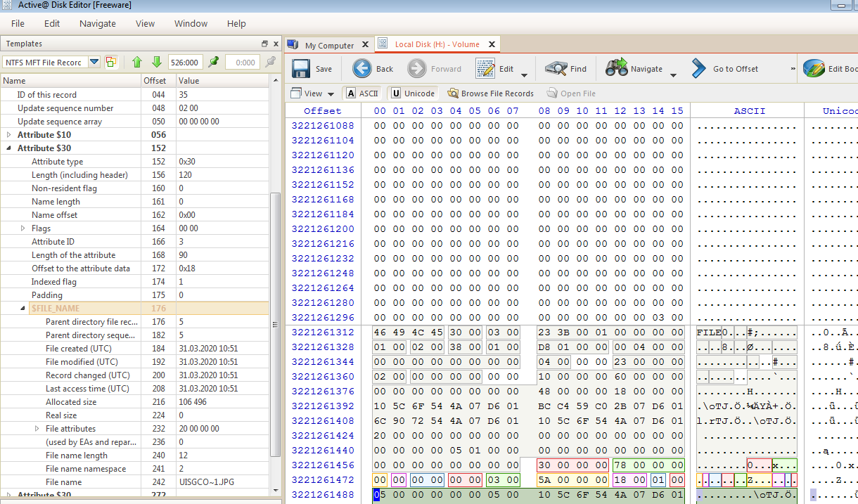
Task: Switch to the My Computer tab
Action: click(329, 45)
